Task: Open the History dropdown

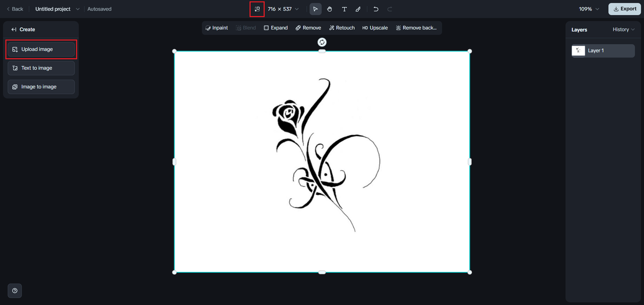Action: (x=623, y=30)
